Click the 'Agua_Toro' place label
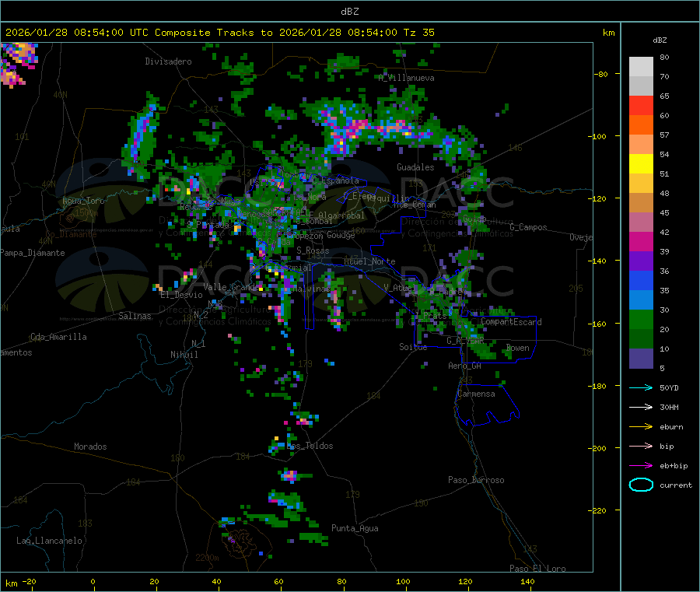 (83, 201)
